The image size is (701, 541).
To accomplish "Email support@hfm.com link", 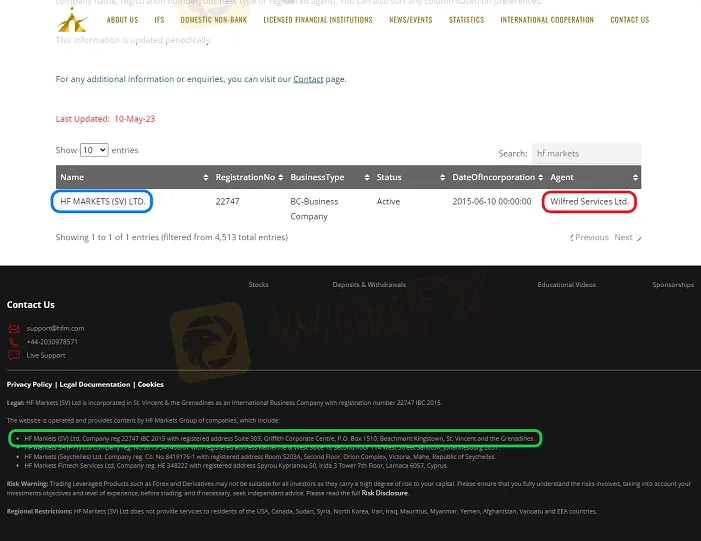I will click(55, 329).
